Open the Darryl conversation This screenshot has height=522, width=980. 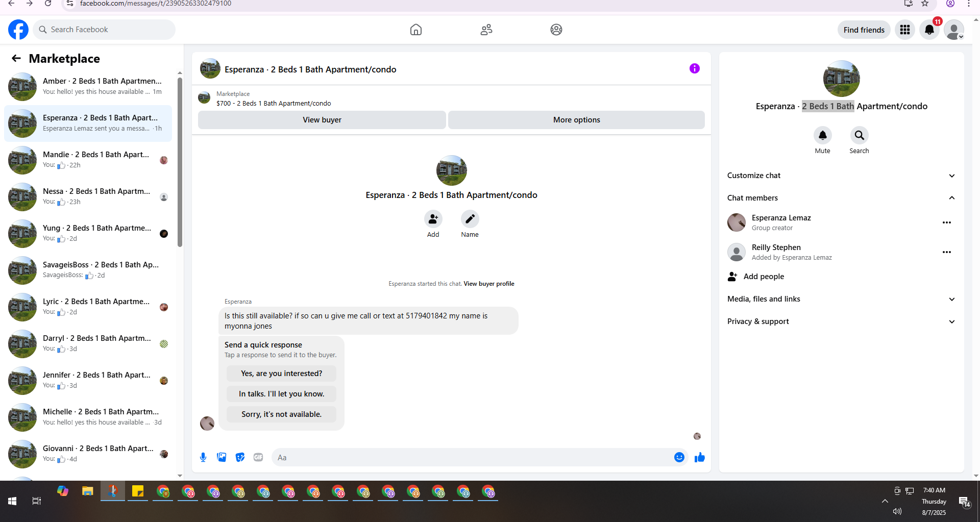pos(88,343)
